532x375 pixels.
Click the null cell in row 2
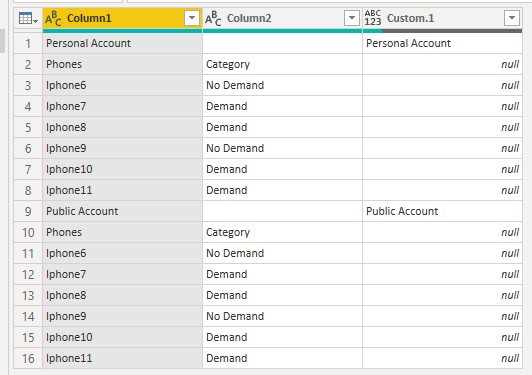[x=442, y=64]
